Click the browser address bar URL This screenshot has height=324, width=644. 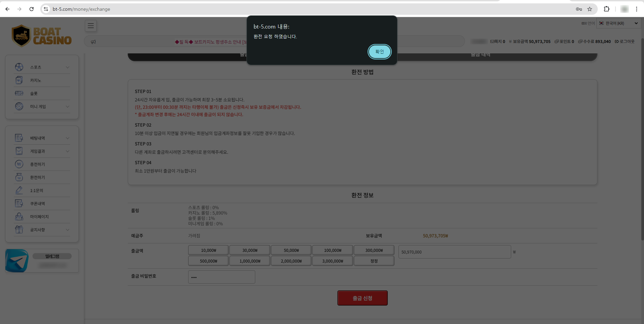click(81, 9)
